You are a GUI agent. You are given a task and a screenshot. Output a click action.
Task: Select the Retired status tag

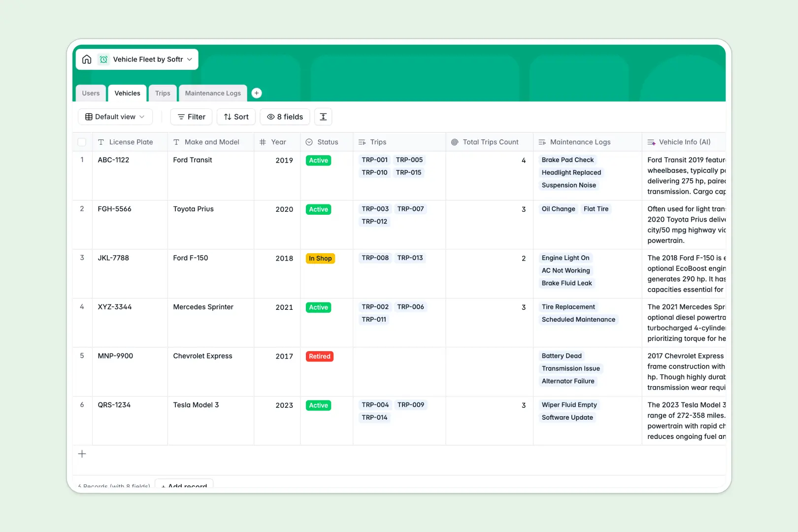[x=320, y=357]
